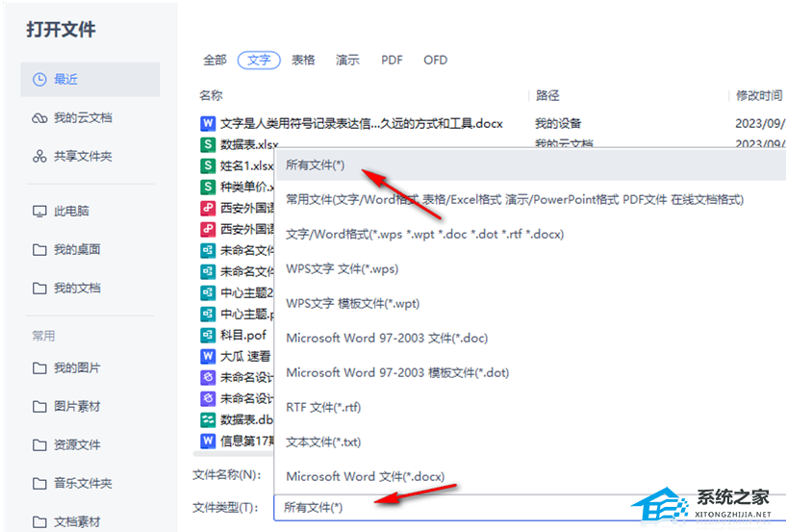The image size is (786, 532).
Task: Click the mind map icon of 科目.pof
Action: (208, 335)
